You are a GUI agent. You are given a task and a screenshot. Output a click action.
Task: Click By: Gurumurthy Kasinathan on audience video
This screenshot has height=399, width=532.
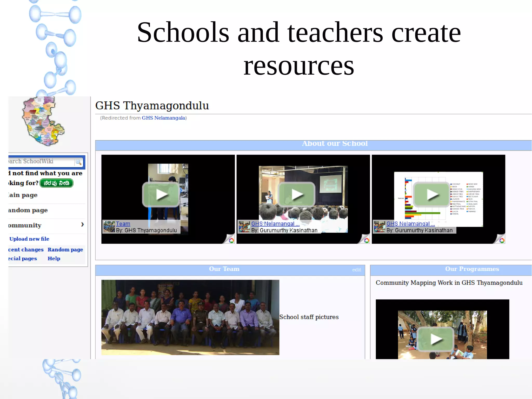[284, 230]
